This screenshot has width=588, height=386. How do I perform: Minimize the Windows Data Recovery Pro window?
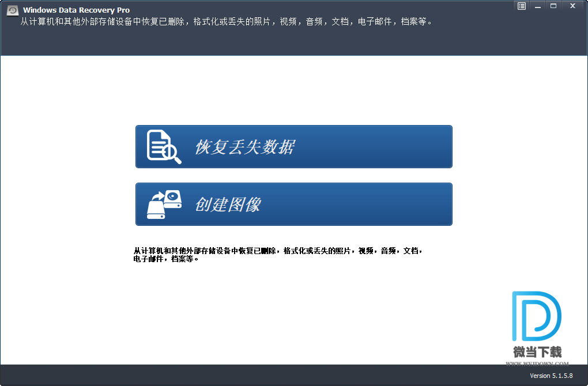point(537,6)
